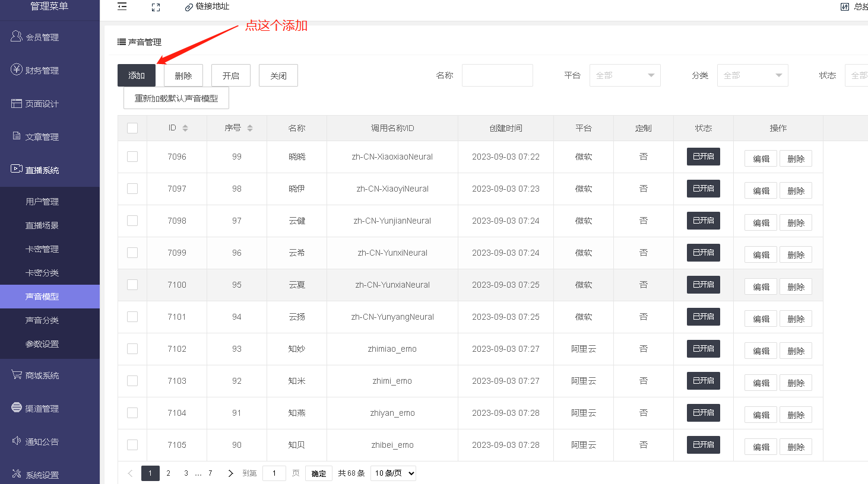Click 重新加载默认声音模型 button
This screenshot has height=484, width=868.
click(x=176, y=98)
